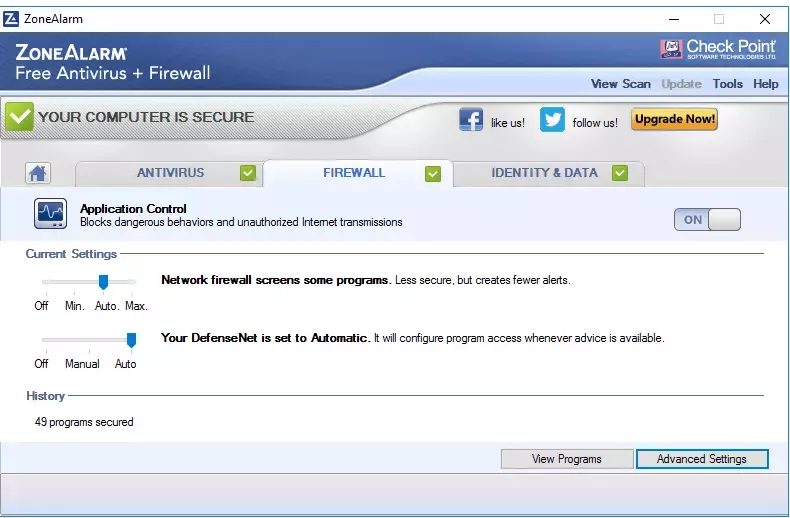Set DefenseNet slider to Off
Image resolution: width=790 pixels, height=518 pixels.
[x=41, y=364]
